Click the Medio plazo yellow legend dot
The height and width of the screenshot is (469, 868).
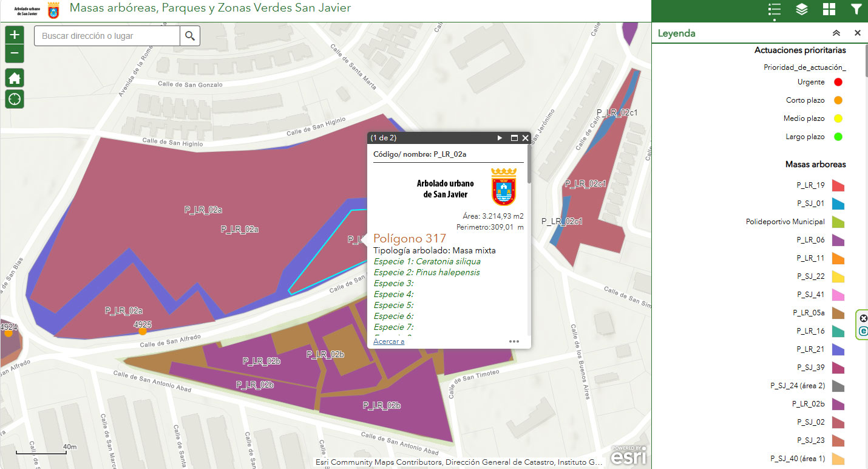point(838,118)
